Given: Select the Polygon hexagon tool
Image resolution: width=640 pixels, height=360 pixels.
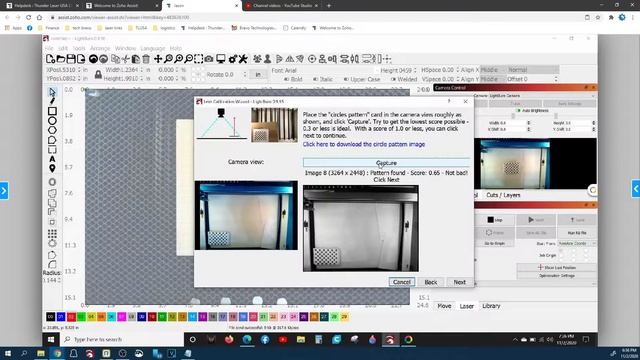Looking at the screenshot, I should coord(52,130).
